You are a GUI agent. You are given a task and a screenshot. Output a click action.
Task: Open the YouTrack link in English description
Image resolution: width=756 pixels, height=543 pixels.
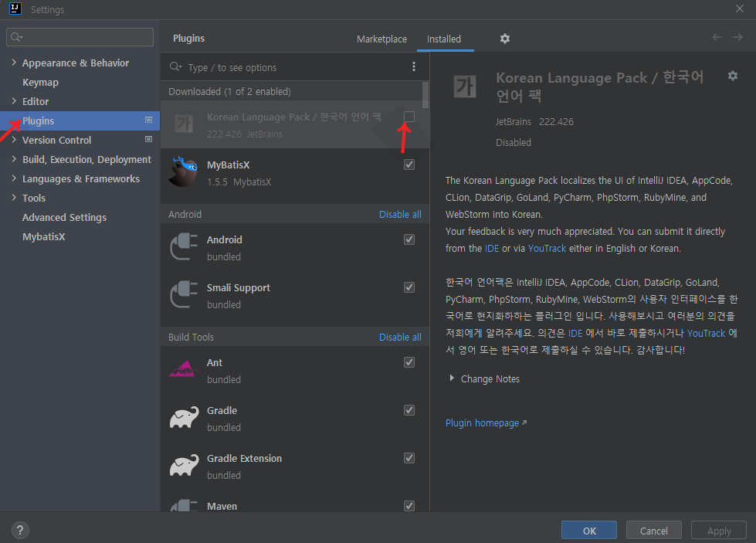coord(547,249)
